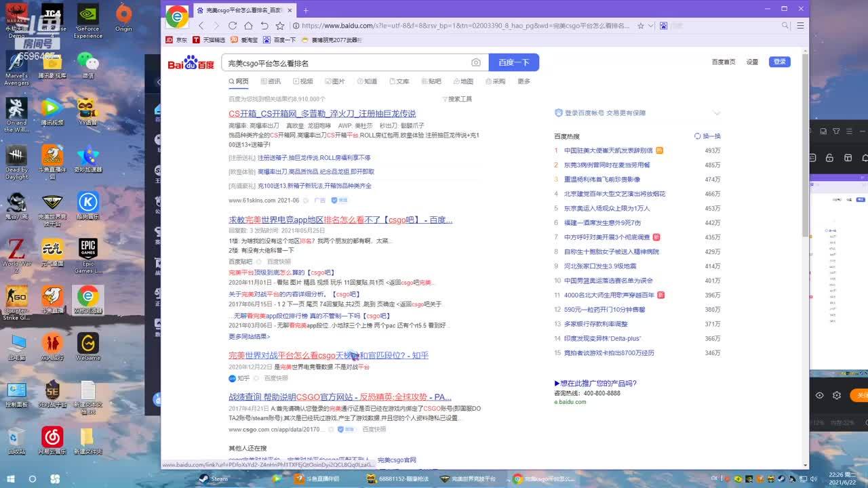The height and width of the screenshot is (488, 868).
Task: Switch to the 知道 search tab
Action: (366, 81)
